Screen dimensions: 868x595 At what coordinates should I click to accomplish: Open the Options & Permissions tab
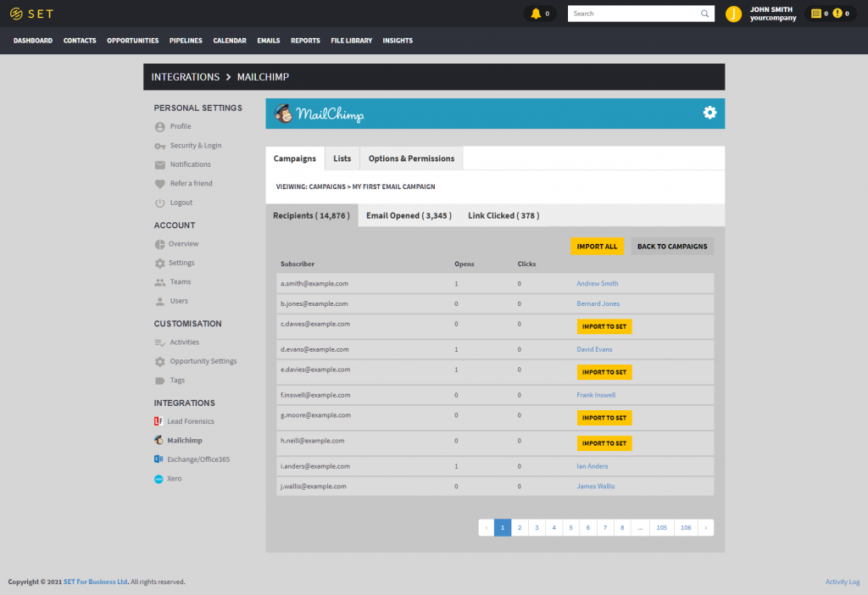(x=411, y=158)
